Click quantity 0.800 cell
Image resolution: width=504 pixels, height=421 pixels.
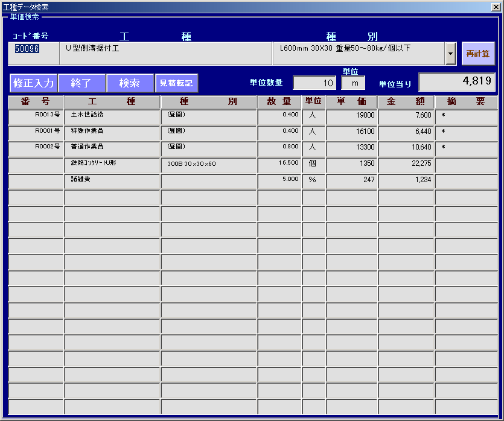point(279,150)
